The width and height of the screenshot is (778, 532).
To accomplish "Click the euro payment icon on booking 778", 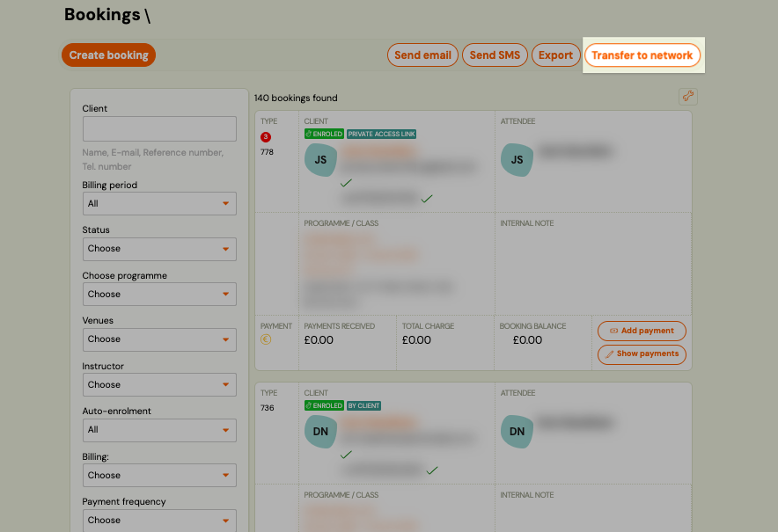I will tap(265, 338).
